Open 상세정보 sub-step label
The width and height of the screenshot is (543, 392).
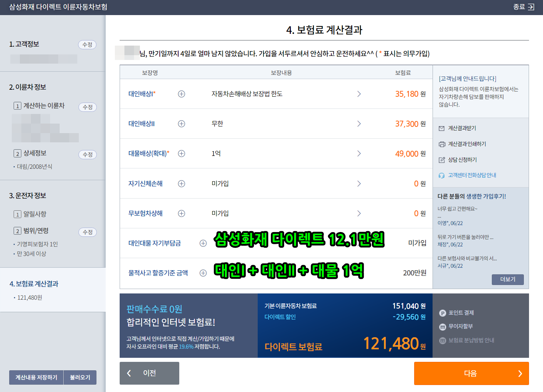coord(35,153)
